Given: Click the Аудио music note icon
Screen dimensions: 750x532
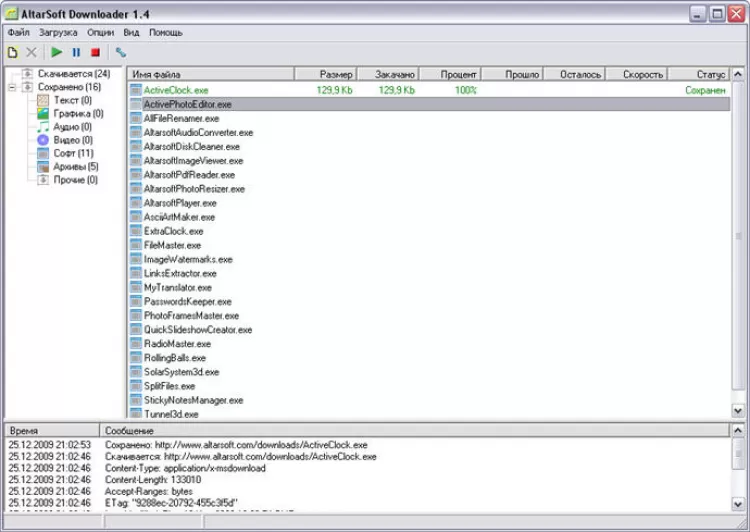Looking at the screenshot, I should click(x=43, y=127).
